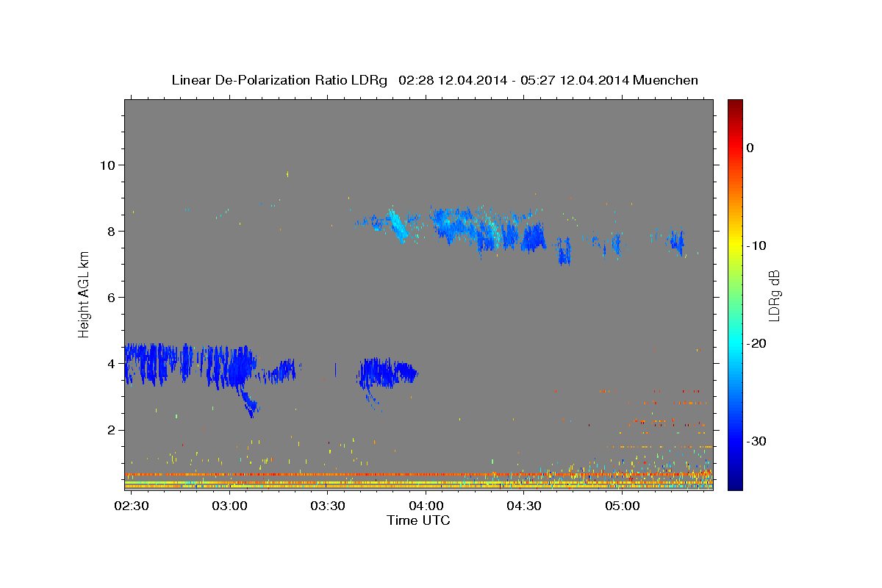The height and width of the screenshot is (588, 882).
Task: Click the 04:00 time tick label
Action: tap(426, 506)
